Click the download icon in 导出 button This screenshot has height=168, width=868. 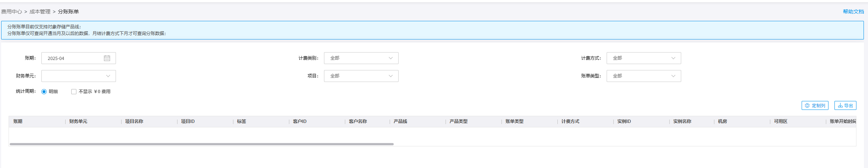[x=840, y=106]
